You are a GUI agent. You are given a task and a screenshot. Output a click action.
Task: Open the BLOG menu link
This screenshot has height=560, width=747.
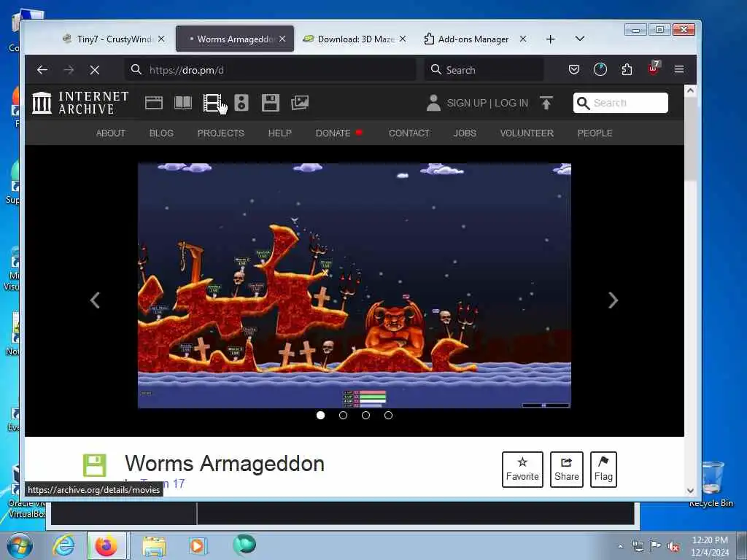tap(161, 133)
